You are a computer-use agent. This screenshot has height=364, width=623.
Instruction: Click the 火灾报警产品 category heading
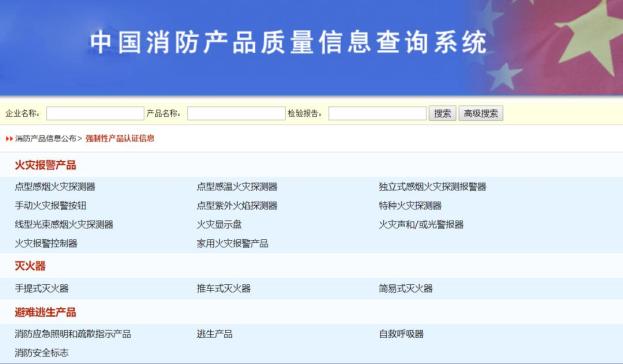(45, 165)
